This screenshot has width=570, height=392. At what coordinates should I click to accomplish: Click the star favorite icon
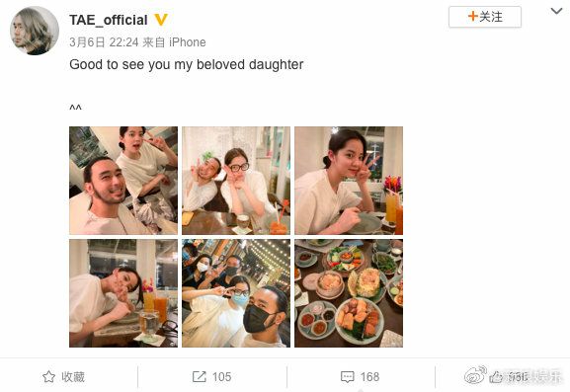[49, 377]
